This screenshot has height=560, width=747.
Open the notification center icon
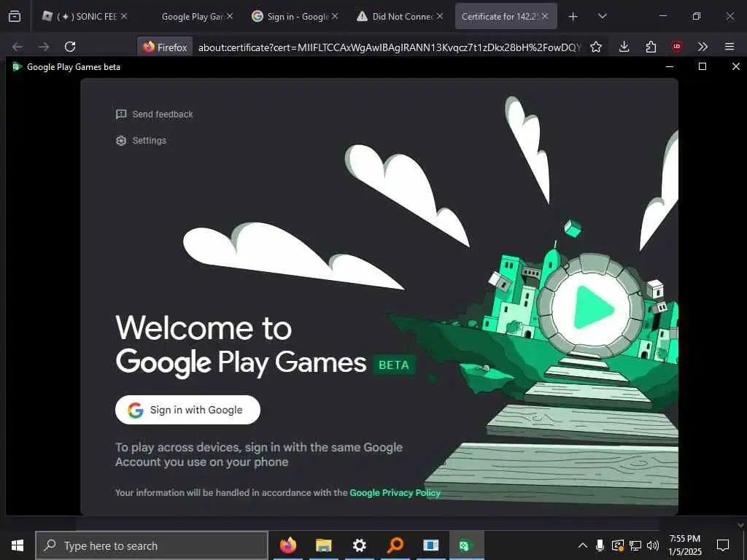[x=723, y=545]
